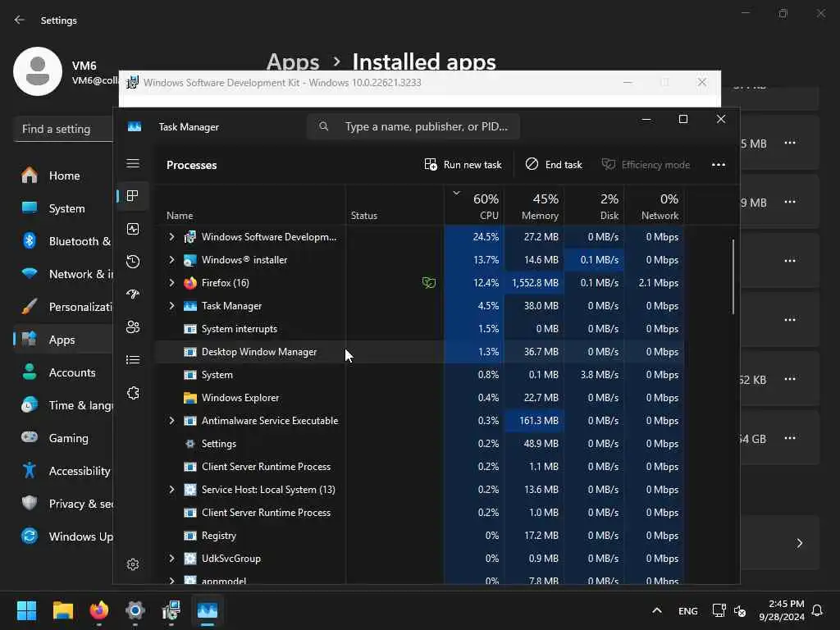Open the Services page from the sidebar
The image size is (840, 630).
[x=133, y=393]
